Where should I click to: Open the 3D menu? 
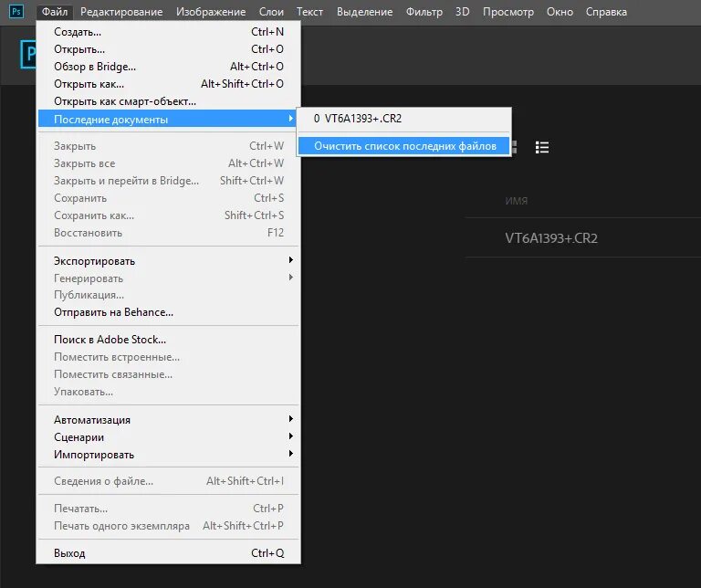pos(462,12)
